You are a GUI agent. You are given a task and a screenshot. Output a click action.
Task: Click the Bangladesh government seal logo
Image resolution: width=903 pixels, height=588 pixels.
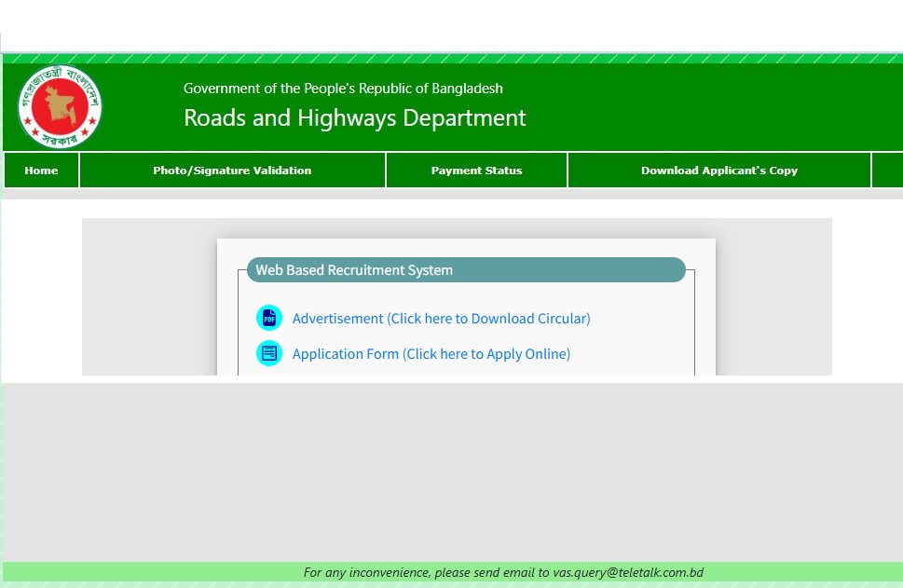tap(60, 107)
